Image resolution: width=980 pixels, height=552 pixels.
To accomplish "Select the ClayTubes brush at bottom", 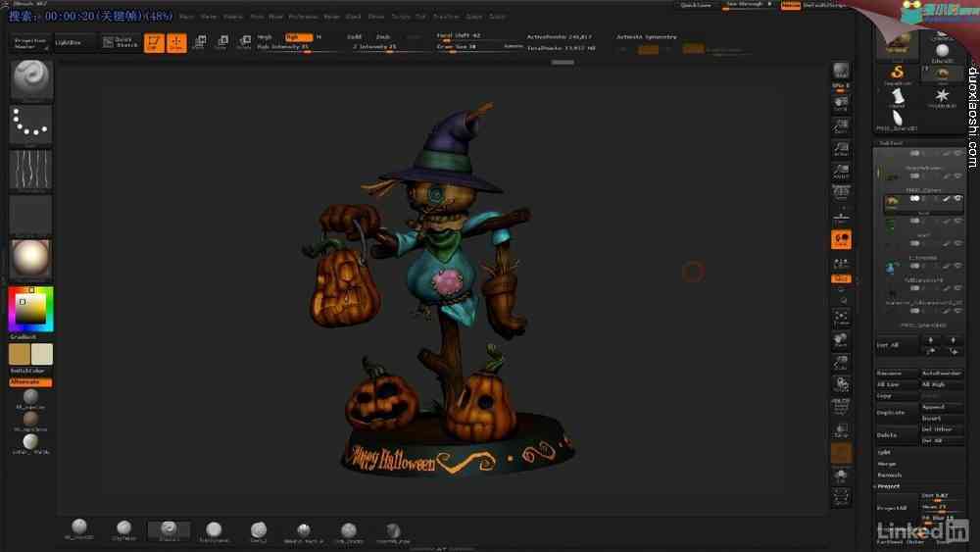I will coord(123,530).
